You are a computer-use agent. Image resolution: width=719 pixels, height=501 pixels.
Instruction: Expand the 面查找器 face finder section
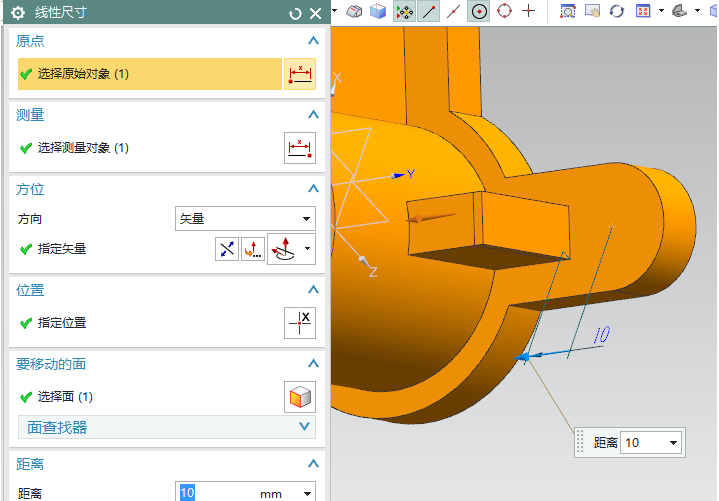(167, 427)
